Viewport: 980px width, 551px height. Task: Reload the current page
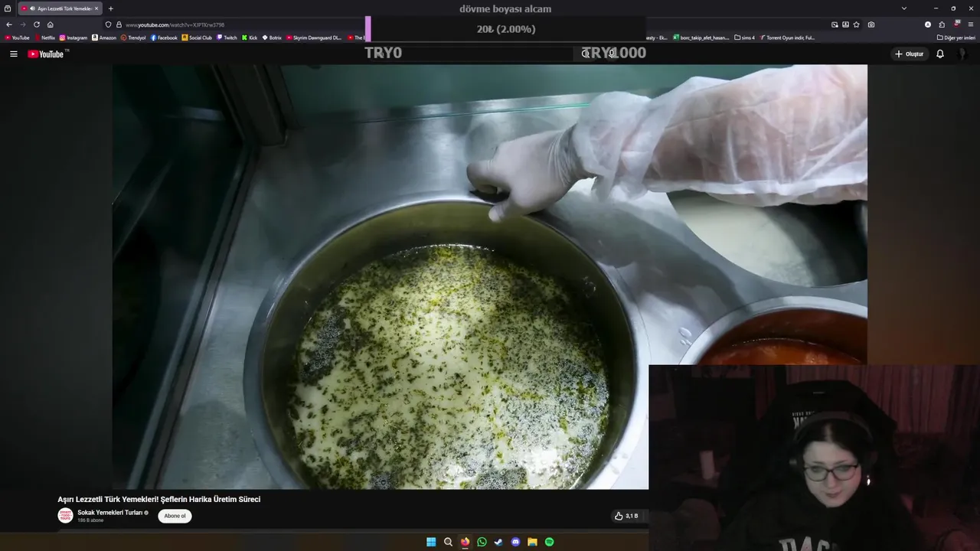pos(36,24)
